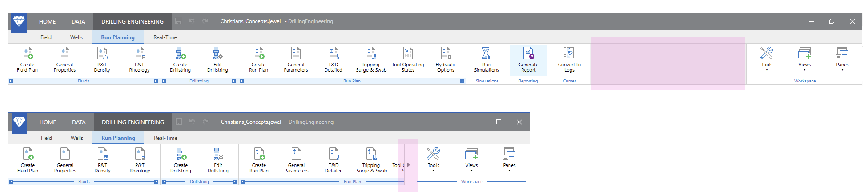Screen dimensions: 868x196
Task: Click the diamond app logo in the narrower window
Action: tap(20, 122)
